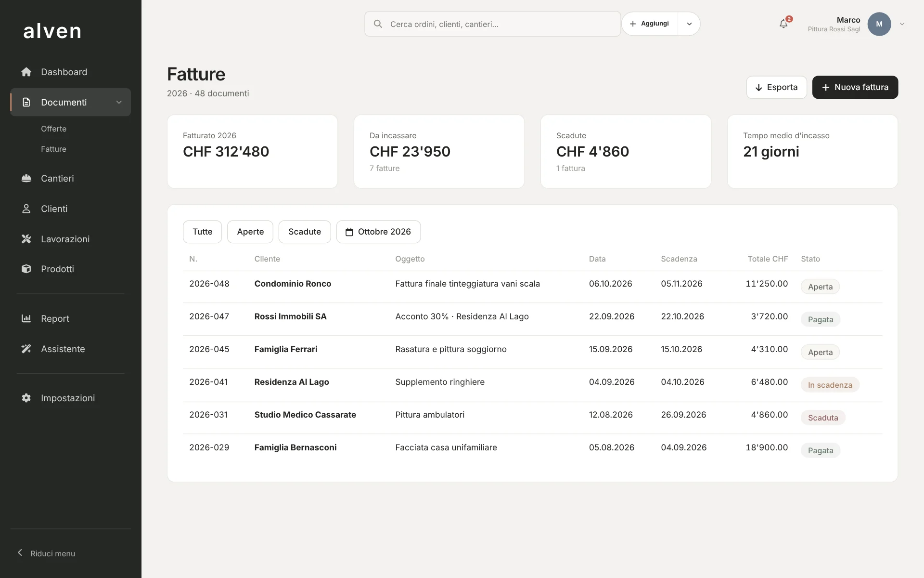The image size is (924, 578).
Task: Collapse the Documenti menu chevron
Action: [x=119, y=102]
